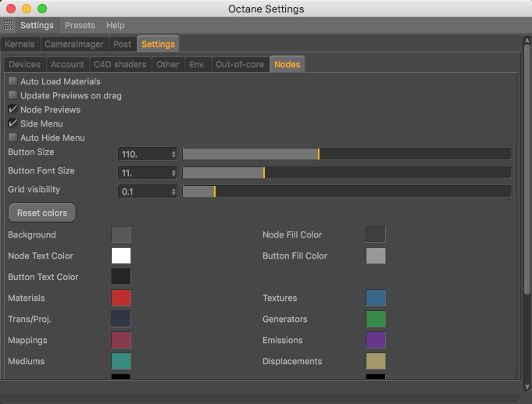Open the Env. sub-tab

(x=197, y=65)
